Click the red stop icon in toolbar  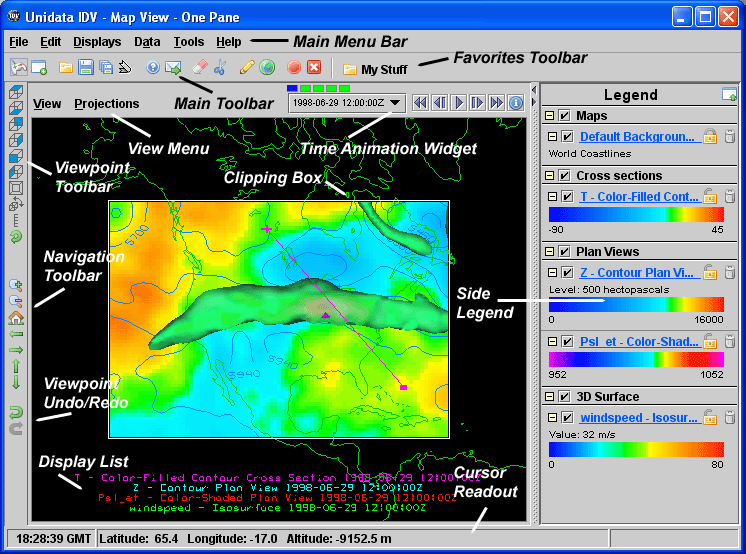[x=294, y=68]
